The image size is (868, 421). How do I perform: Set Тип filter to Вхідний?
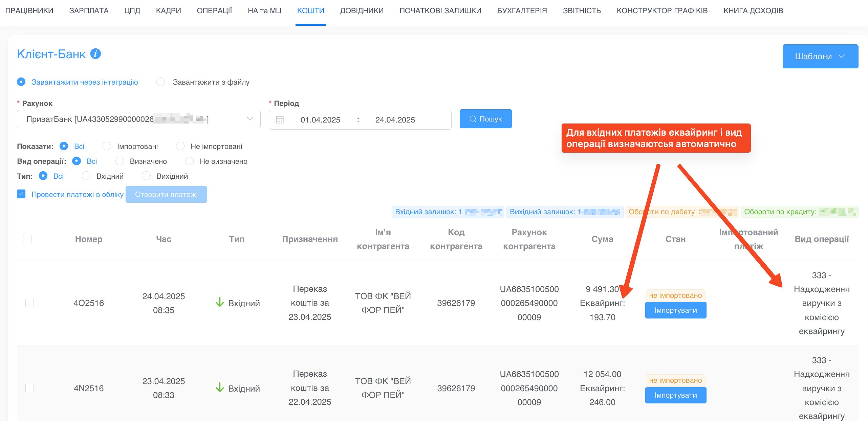point(86,176)
